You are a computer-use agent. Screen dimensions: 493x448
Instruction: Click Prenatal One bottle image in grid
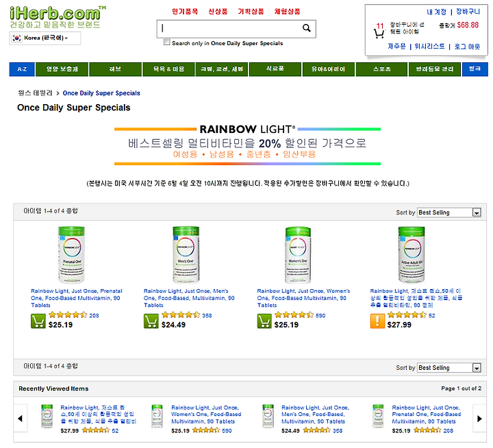click(72, 255)
